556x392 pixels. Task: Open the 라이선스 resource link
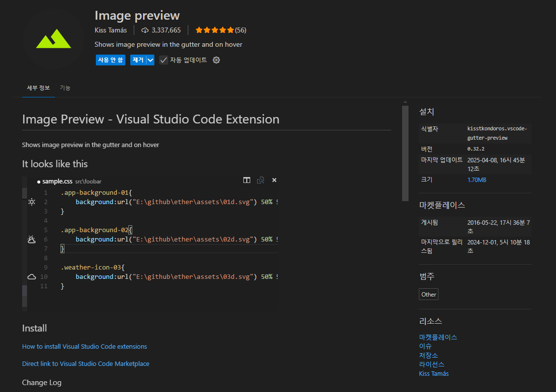[432, 364]
